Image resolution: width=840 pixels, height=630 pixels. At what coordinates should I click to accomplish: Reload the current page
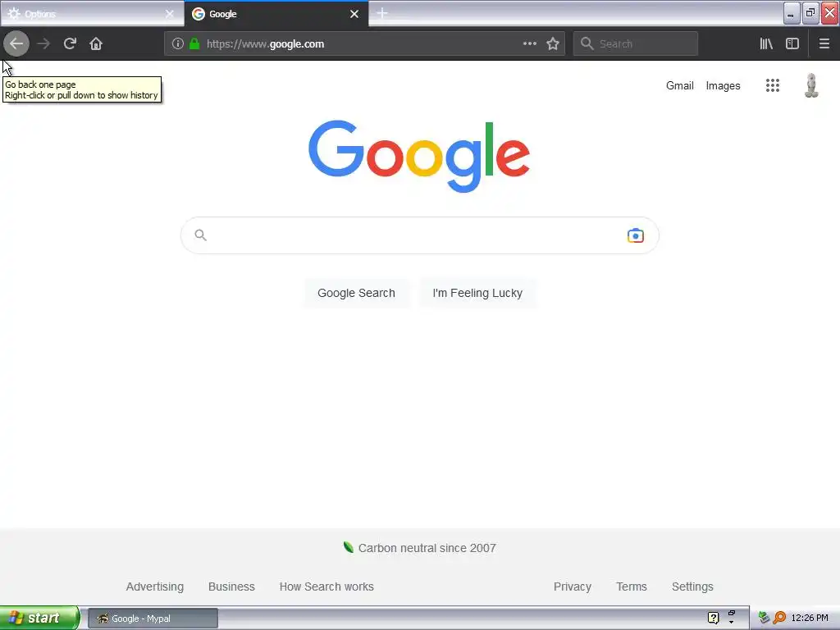pyautogui.click(x=70, y=44)
